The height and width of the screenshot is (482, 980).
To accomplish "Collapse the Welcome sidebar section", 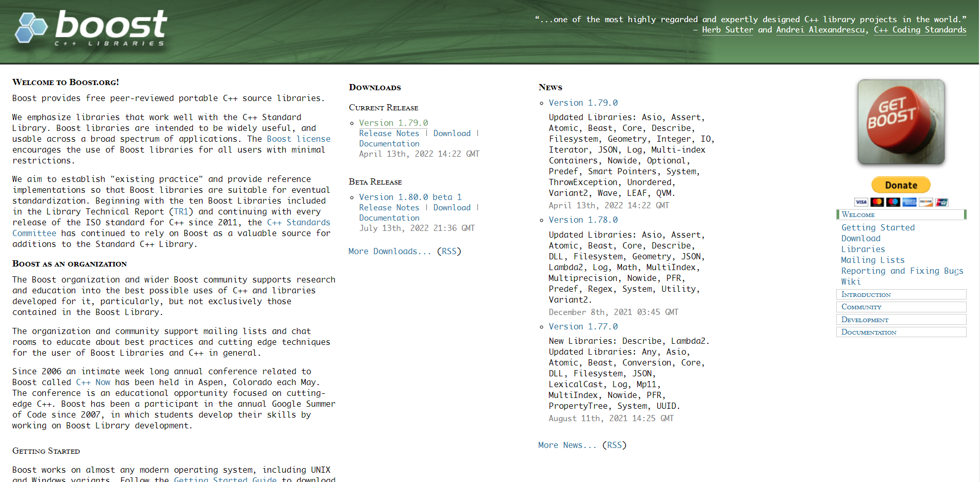I will tap(901, 214).
